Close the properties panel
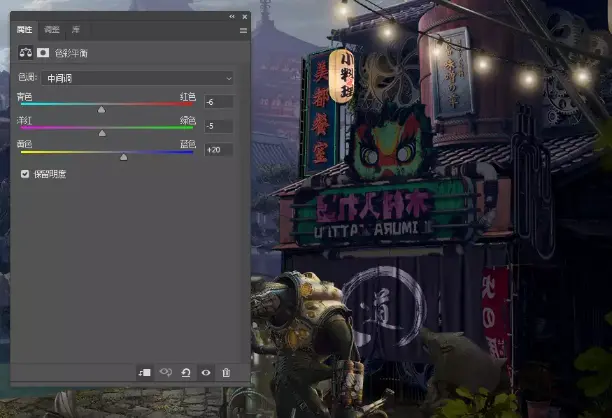This screenshot has width=612, height=418. point(245,17)
